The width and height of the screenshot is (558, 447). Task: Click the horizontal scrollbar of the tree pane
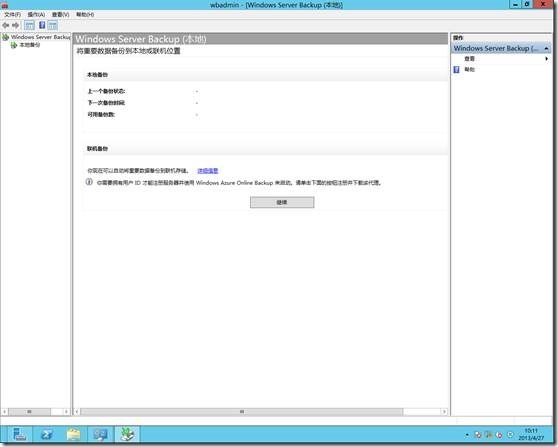coord(29,412)
